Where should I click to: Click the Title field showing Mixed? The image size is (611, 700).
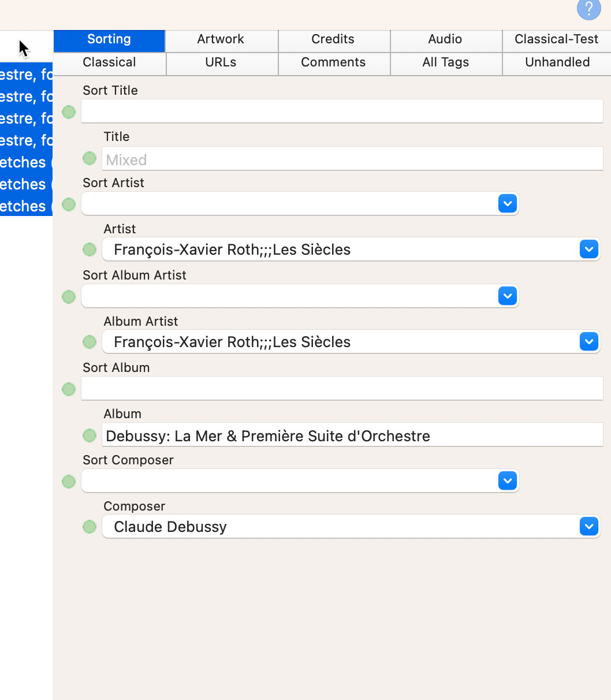(x=352, y=158)
